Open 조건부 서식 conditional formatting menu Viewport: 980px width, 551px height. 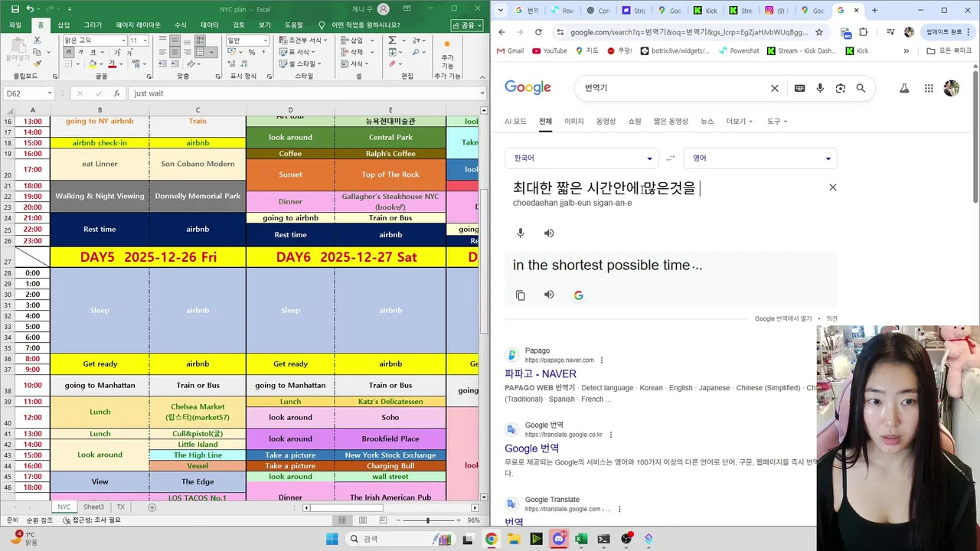[x=302, y=40]
